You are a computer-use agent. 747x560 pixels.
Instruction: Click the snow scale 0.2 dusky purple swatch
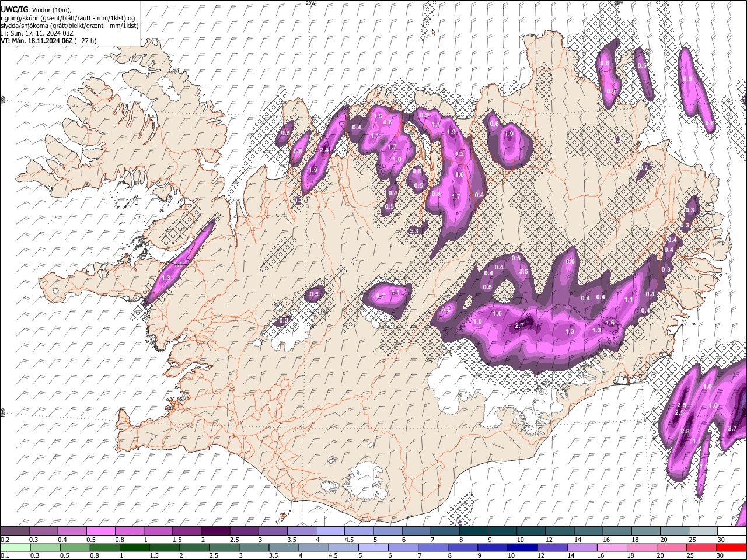(x=15, y=531)
